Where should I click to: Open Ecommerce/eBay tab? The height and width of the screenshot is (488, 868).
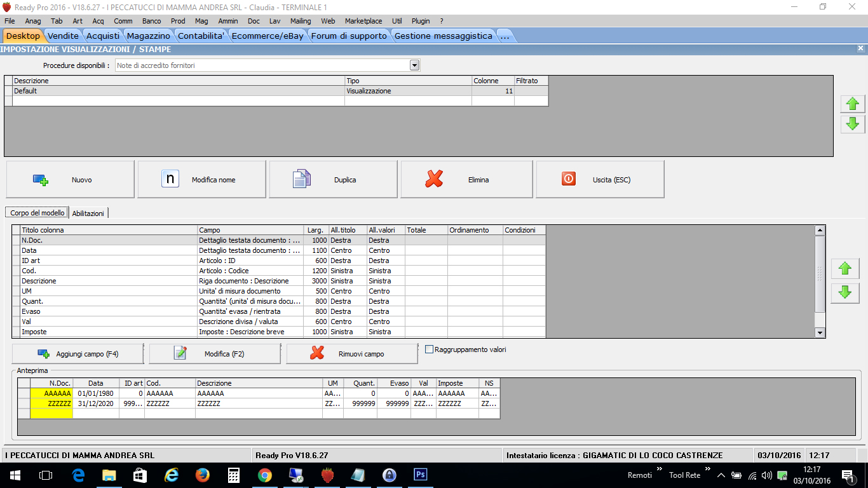point(268,36)
